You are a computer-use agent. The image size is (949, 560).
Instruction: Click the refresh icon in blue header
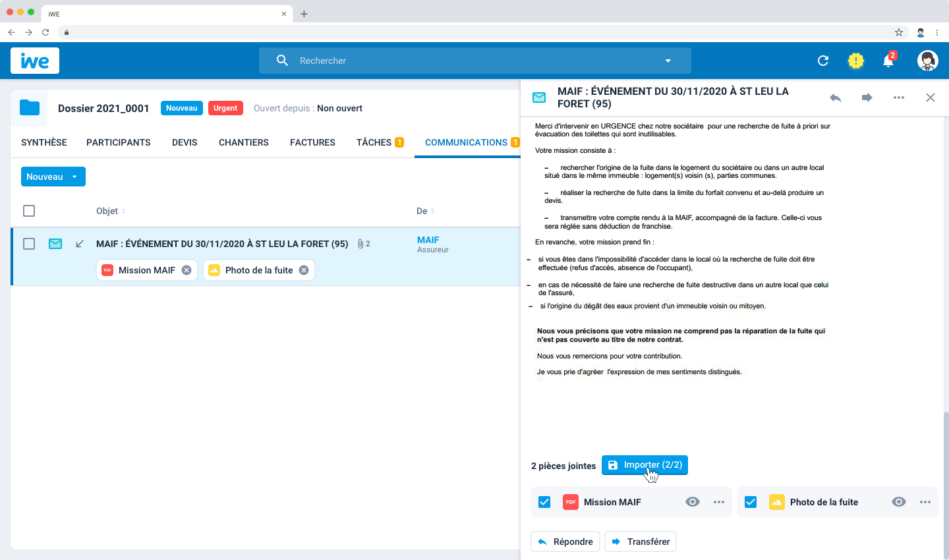click(x=823, y=61)
